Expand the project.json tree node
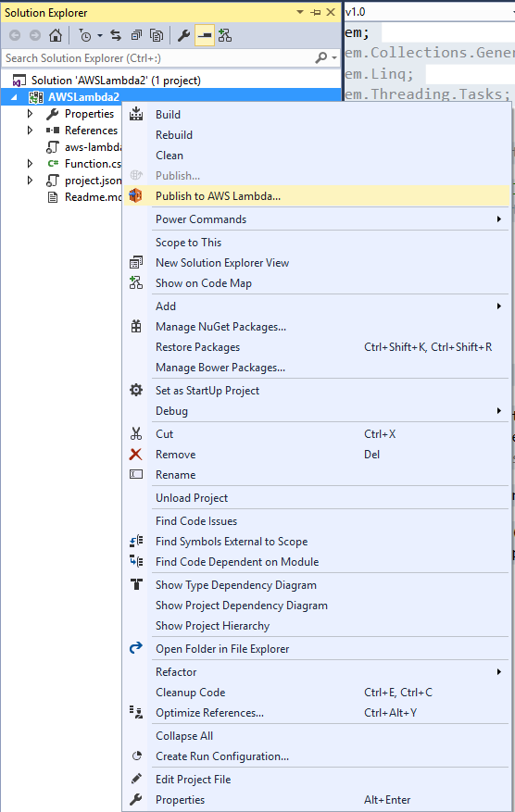 point(30,181)
